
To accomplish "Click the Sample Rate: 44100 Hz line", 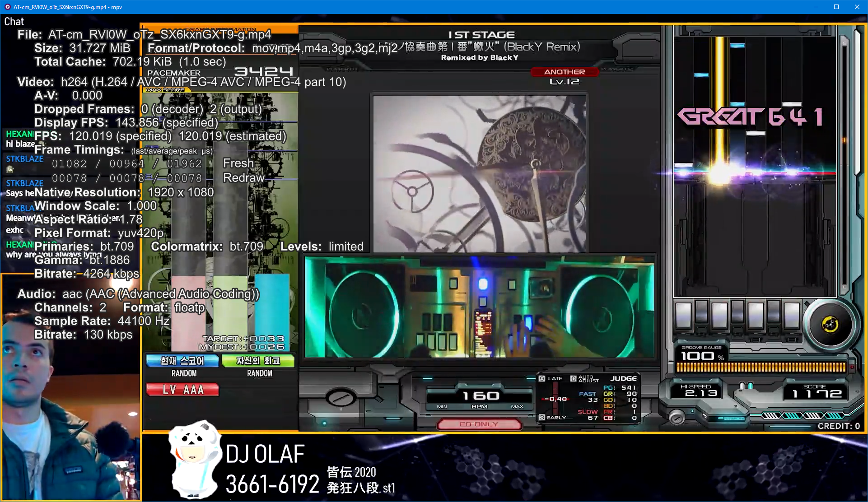I will tap(102, 321).
